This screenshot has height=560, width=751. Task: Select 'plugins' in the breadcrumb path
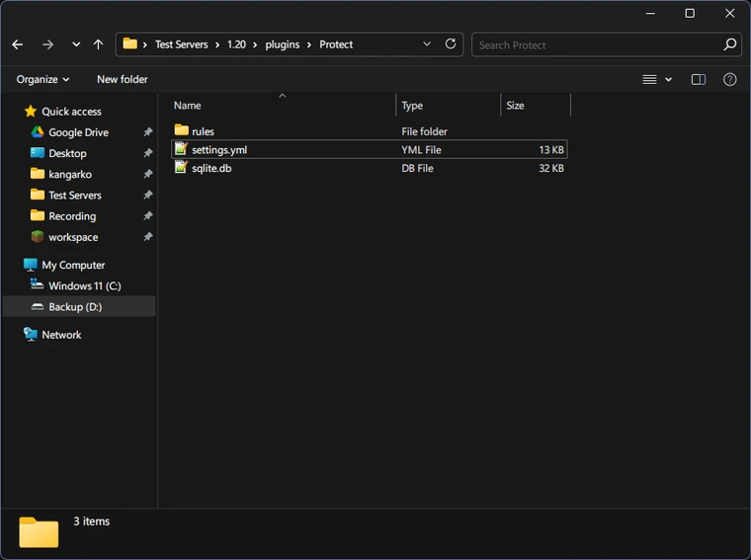[282, 44]
